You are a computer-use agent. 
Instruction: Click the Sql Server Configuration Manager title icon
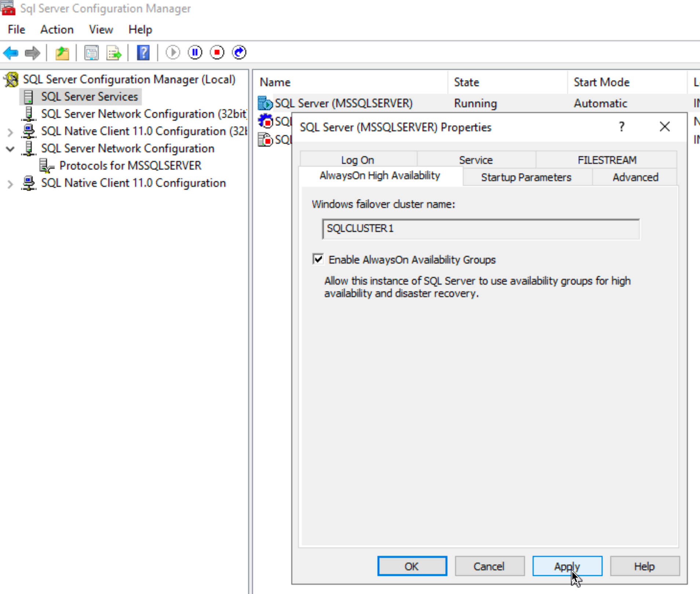pos(8,8)
